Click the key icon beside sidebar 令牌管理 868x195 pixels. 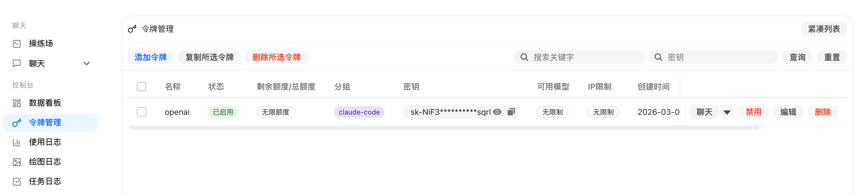click(x=16, y=123)
